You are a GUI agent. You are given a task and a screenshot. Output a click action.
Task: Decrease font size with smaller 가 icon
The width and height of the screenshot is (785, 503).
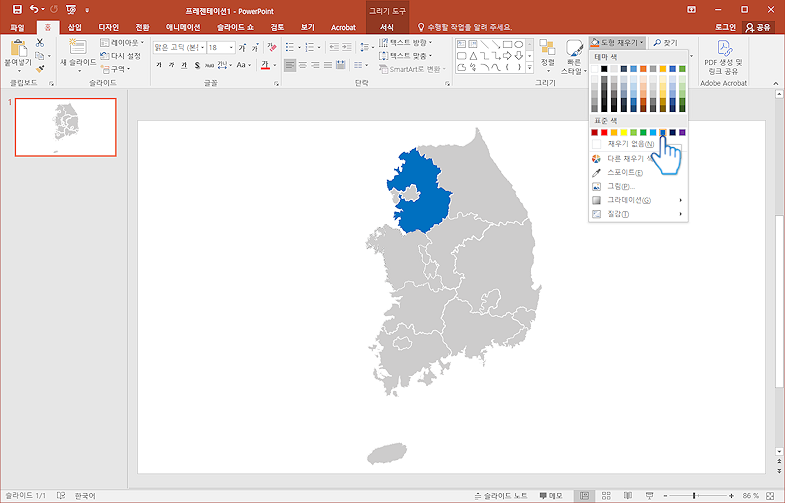[x=255, y=48]
